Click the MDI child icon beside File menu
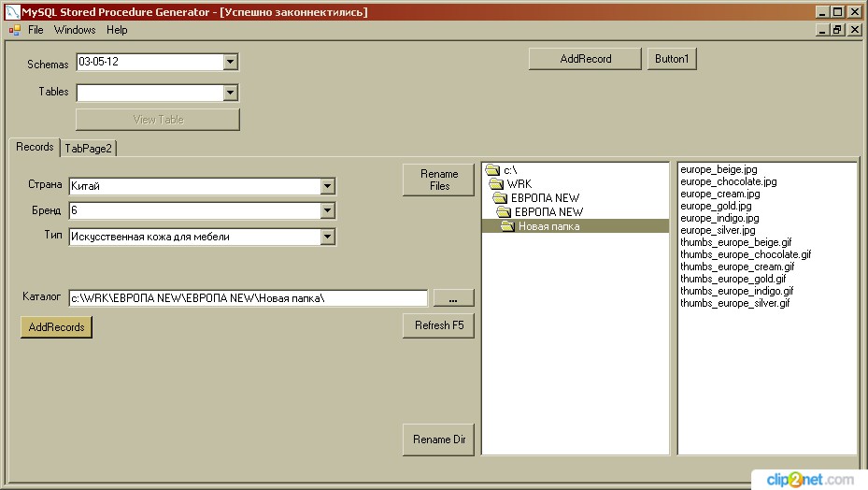Image resolution: width=868 pixels, height=490 pixels. [x=15, y=30]
